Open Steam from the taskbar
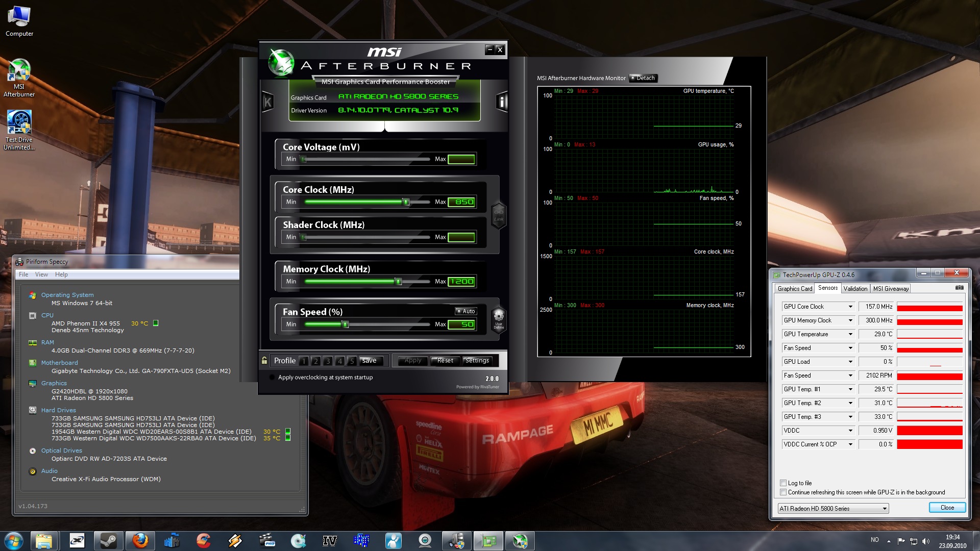 click(109, 541)
